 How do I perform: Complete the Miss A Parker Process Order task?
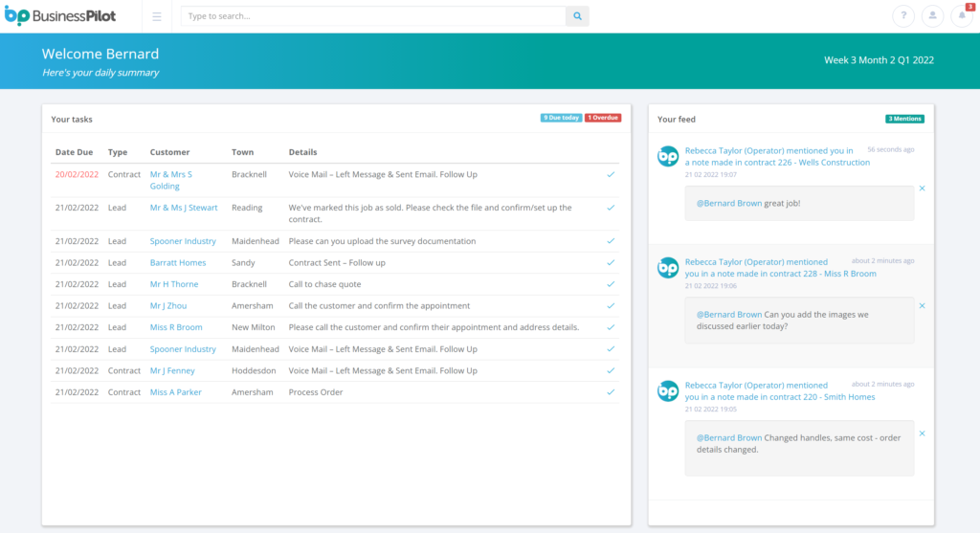(x=611, y=392)
